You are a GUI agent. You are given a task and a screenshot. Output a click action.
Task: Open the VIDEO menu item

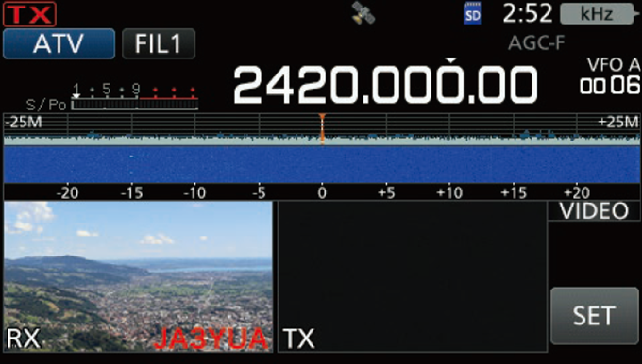[594, 211]
